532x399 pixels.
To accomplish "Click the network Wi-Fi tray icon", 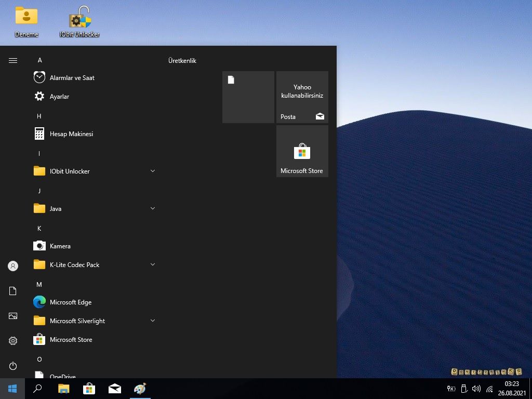I will [489, 389].
